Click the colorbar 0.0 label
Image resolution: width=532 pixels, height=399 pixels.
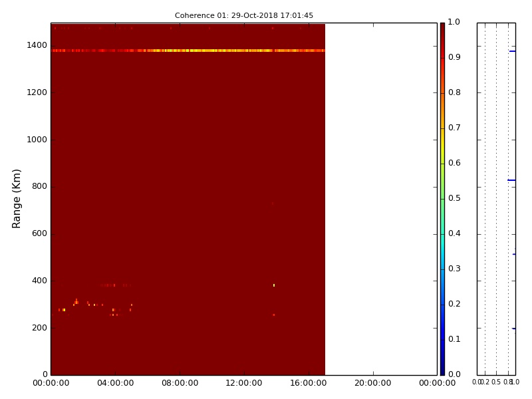tap(454, 374)
